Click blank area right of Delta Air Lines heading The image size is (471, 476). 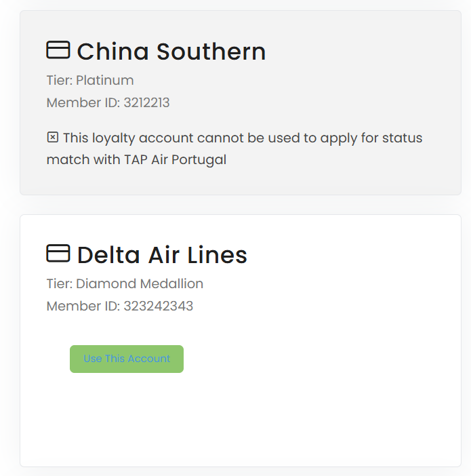[352, 255]
